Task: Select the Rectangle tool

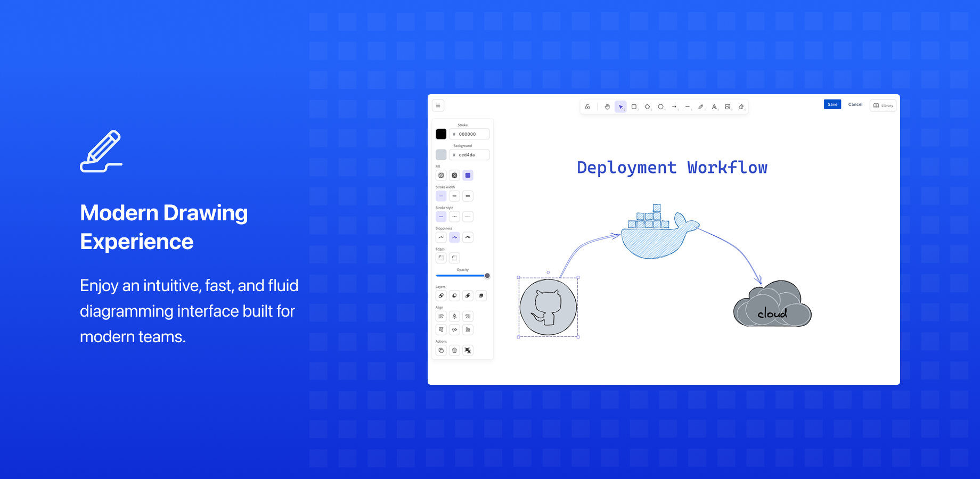Action: click(634, 106)
